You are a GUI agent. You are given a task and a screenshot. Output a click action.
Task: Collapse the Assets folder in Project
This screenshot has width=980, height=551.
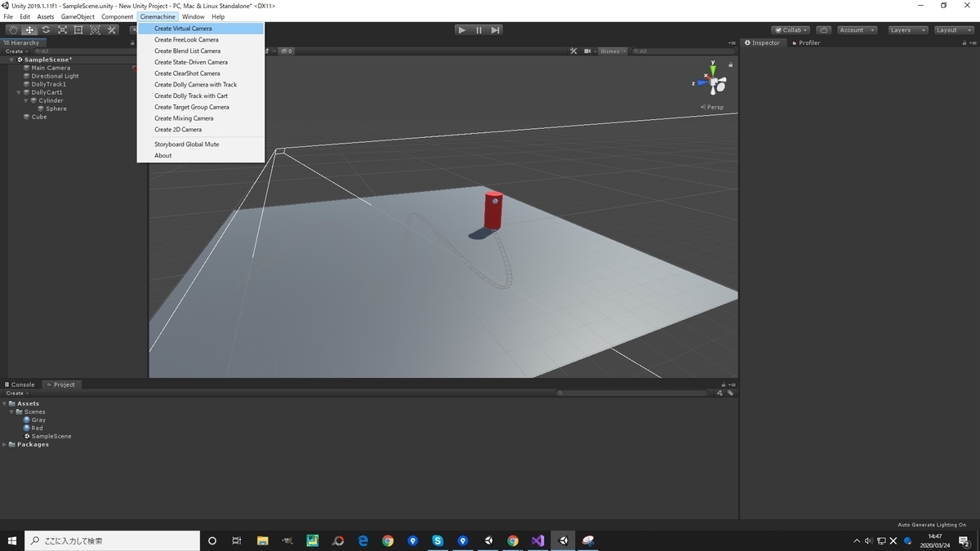(x=5, y=403)
